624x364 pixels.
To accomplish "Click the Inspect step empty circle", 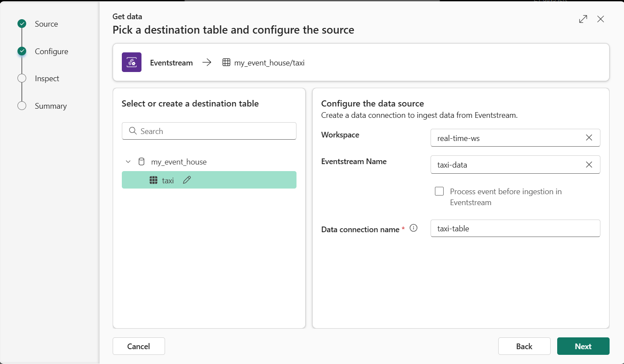I will (22, 78).
